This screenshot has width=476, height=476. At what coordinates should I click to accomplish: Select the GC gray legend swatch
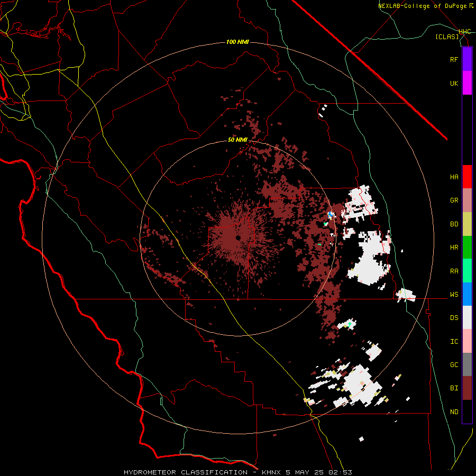(467, 364)
